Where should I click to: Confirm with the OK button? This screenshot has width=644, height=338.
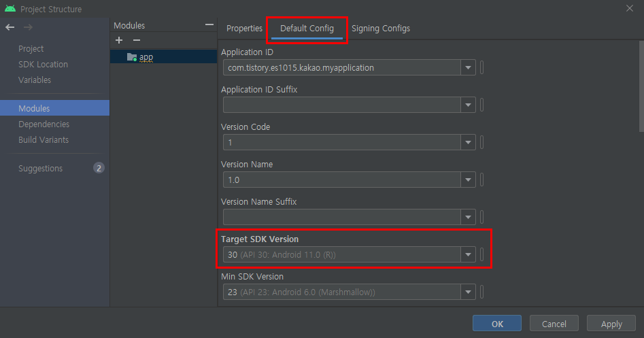coord(497,324)
